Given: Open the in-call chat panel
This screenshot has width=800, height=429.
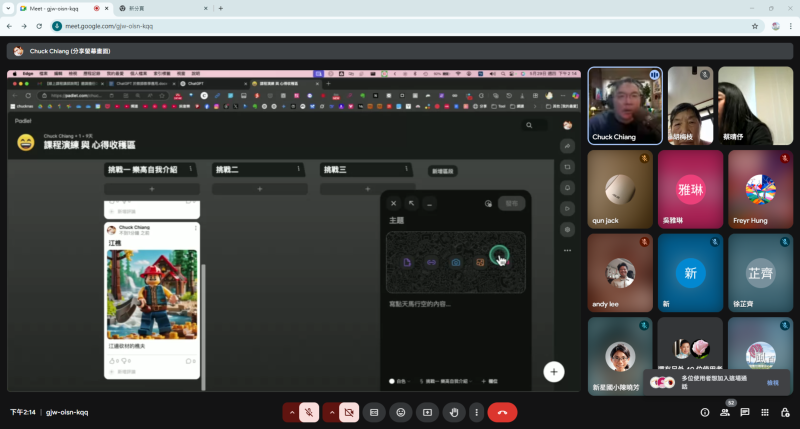Looking at the screenshot, I should click(x=744, y=412).
